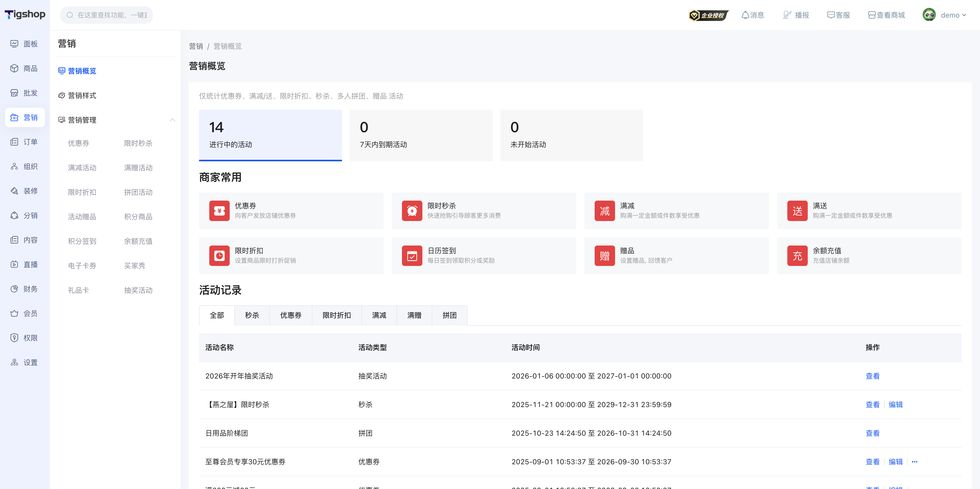Open the 会员 members sidebar icon
980x489 pixels.
(x=14, y=314)
